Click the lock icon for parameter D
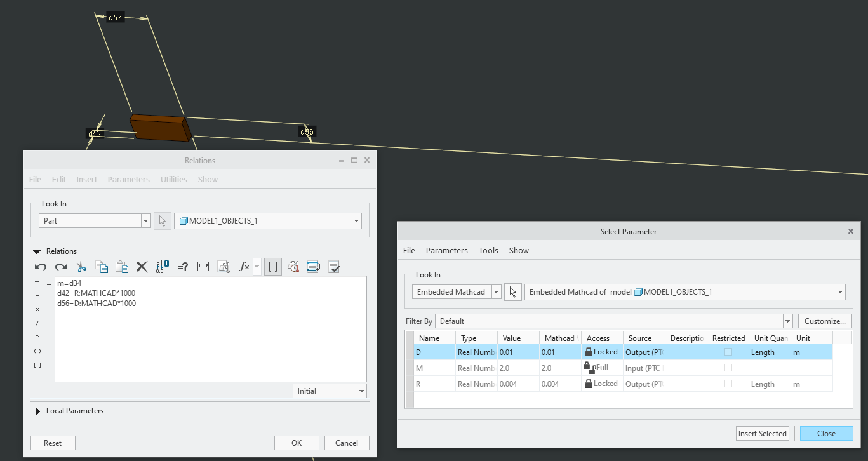 [x=587, y=351]
